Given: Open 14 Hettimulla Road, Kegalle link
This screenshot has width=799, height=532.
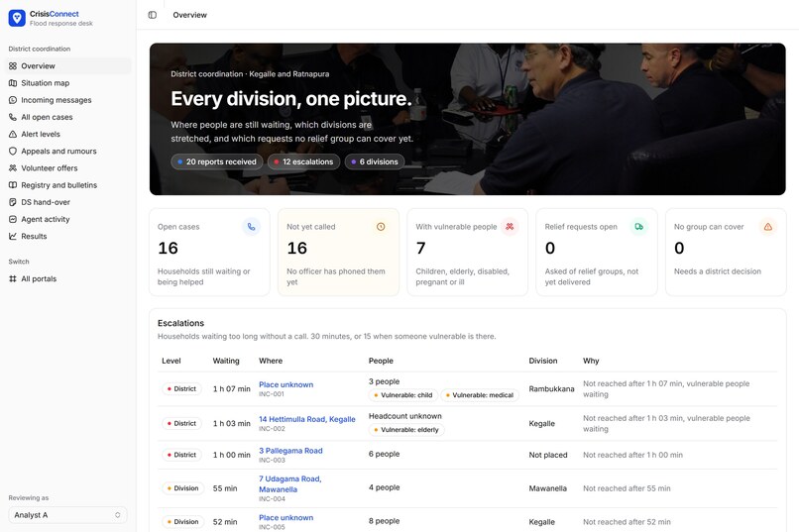Looking at the screenshot, I should [306, 419].
